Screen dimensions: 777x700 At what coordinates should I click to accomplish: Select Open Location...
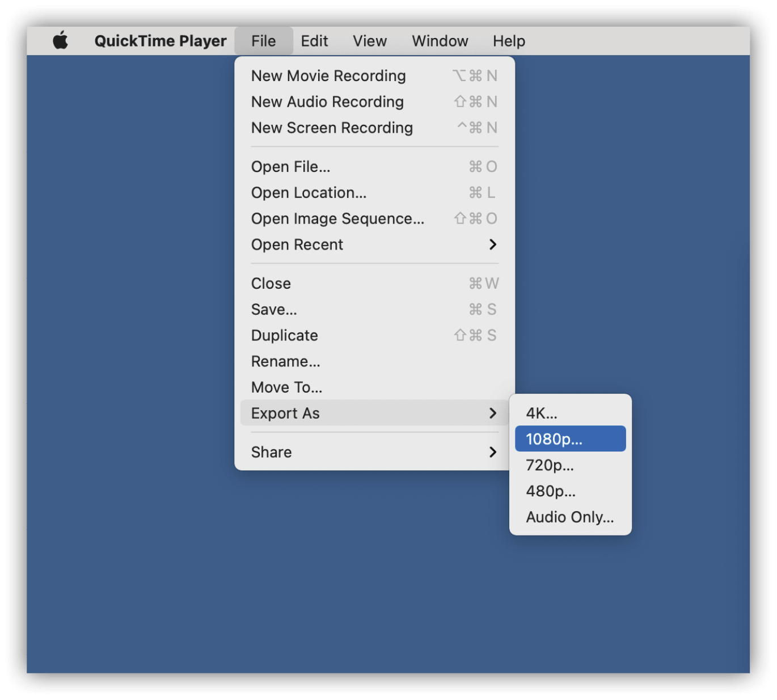click(374, 193)
